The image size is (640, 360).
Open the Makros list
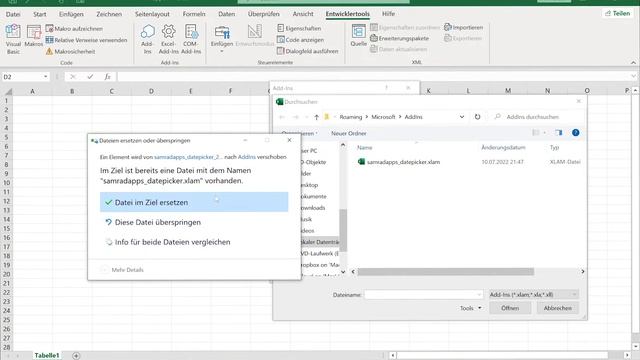point(33,36)
